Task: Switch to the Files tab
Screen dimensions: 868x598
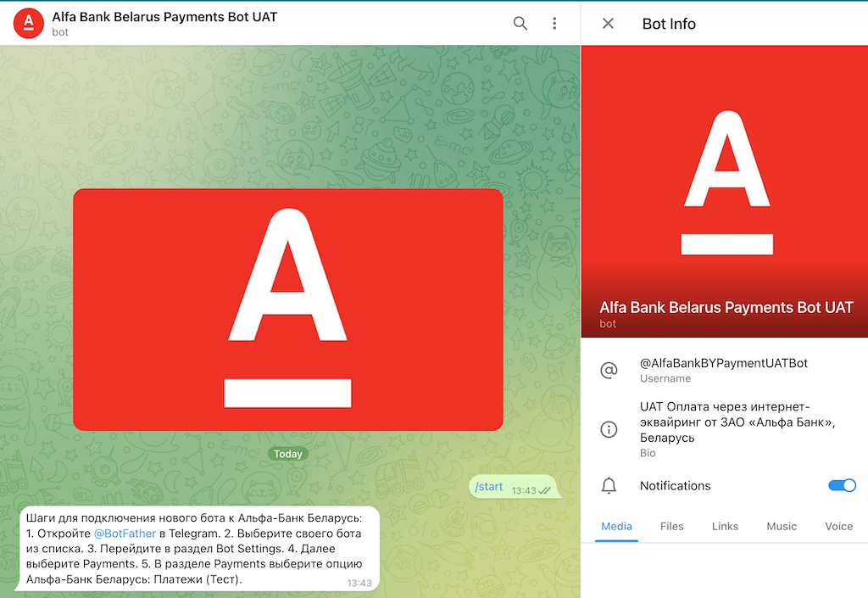Action: pos(671,526)
